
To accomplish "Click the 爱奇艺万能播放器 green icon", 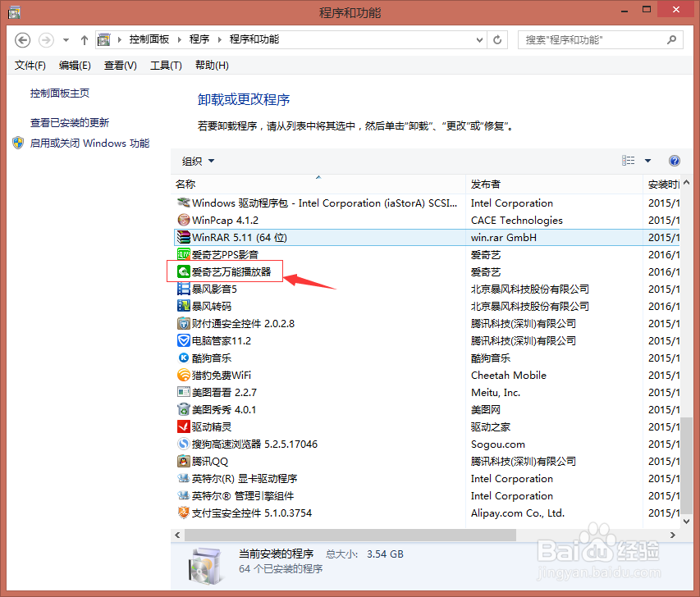I will [x=184, y=271].
